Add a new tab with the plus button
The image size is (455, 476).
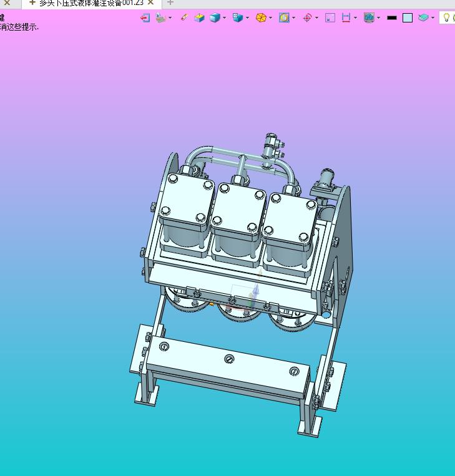tap(170, 2)
